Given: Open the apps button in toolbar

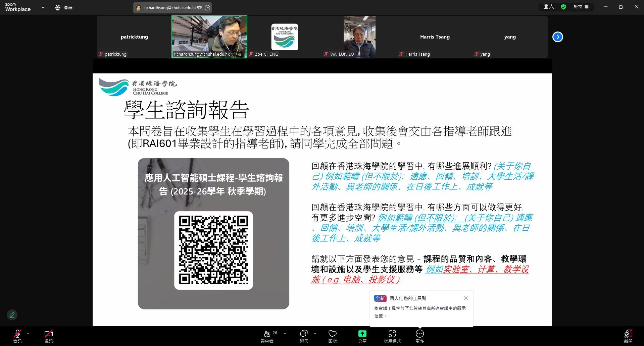Looking at the screenshot, I should 392,336.
